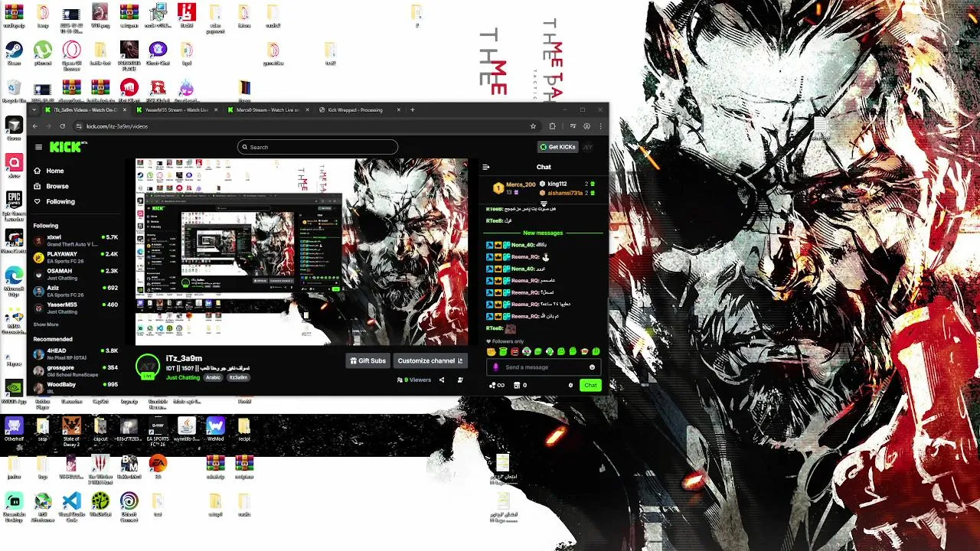This screenshot has width=980, height=551.
Task: Select the Just Chatting category link
Action: tap(183, 377)
